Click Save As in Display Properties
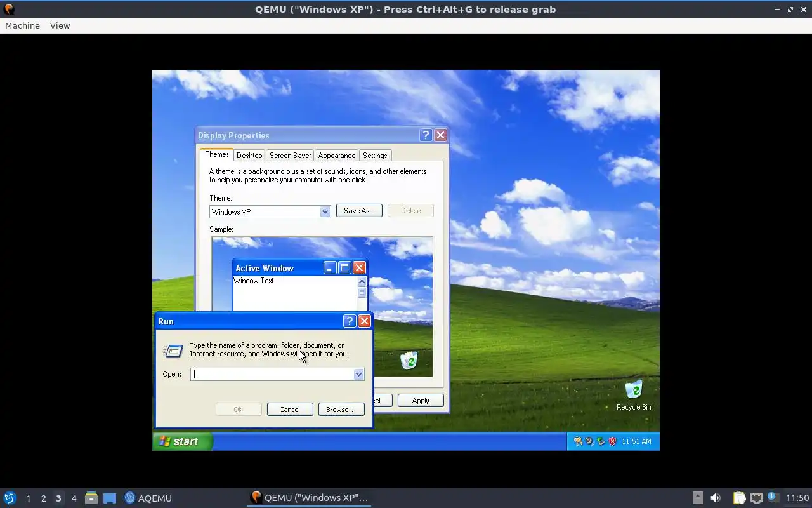The image size is (812, 508). point(359,211)
